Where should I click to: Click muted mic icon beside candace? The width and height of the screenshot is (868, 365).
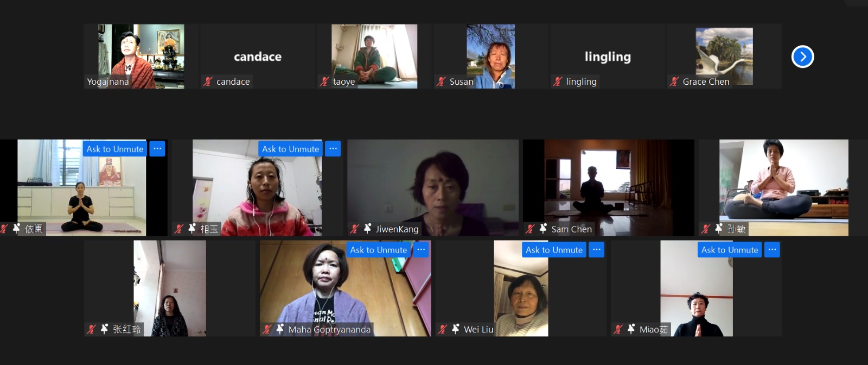(208, 81)
